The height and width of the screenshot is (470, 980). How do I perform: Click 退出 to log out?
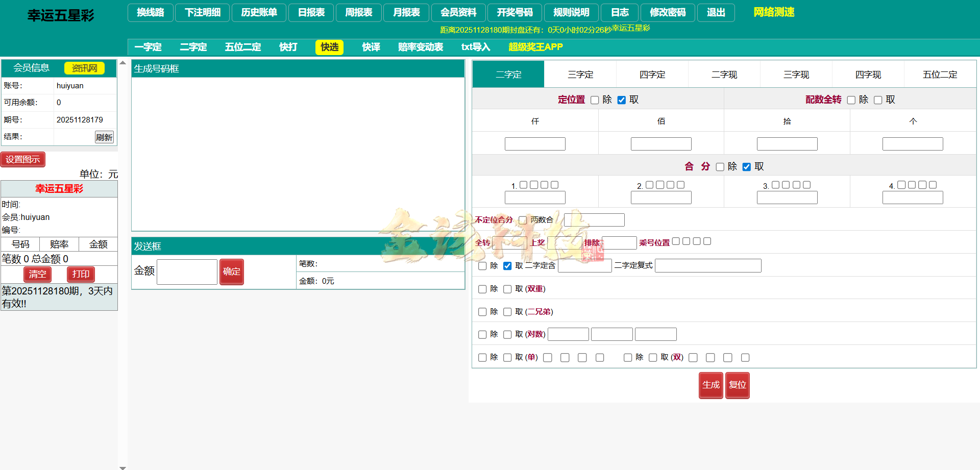[x=716, y=13]
